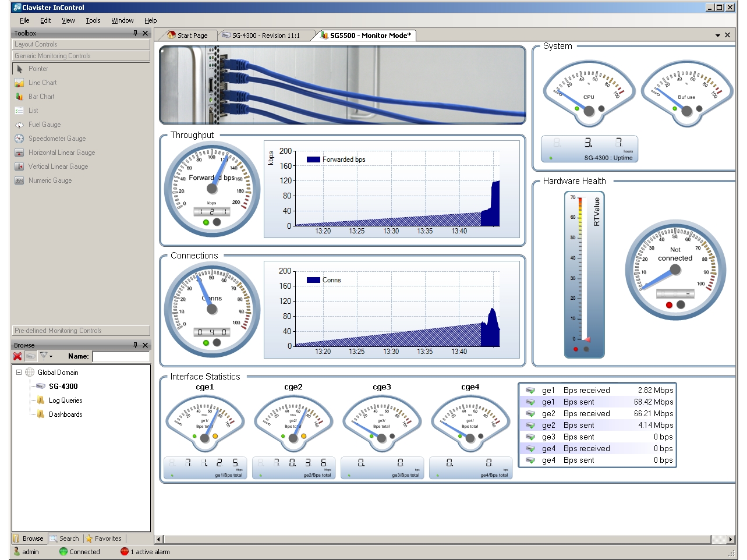Pick the Bar Chart control

click(41, 97)
